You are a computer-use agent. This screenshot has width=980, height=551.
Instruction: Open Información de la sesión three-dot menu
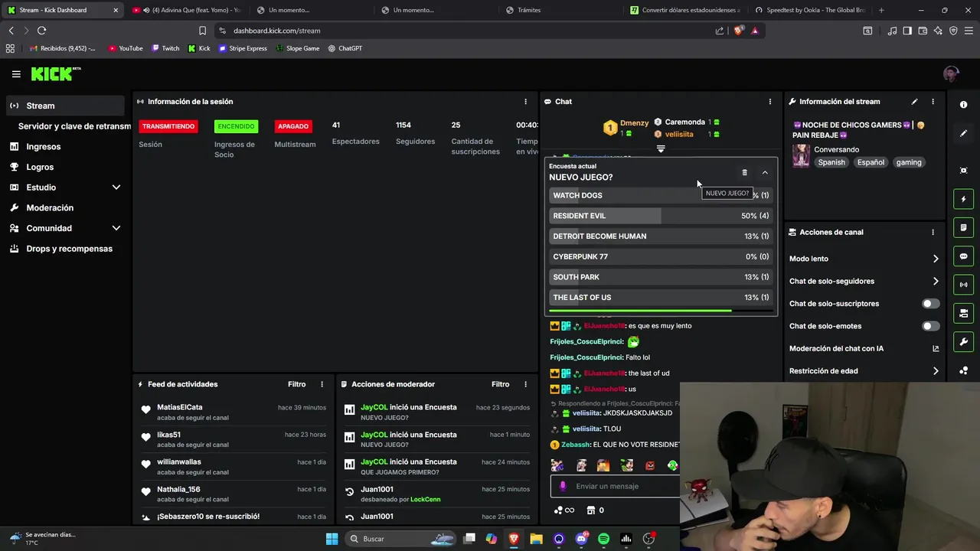[x=525, y=102]
